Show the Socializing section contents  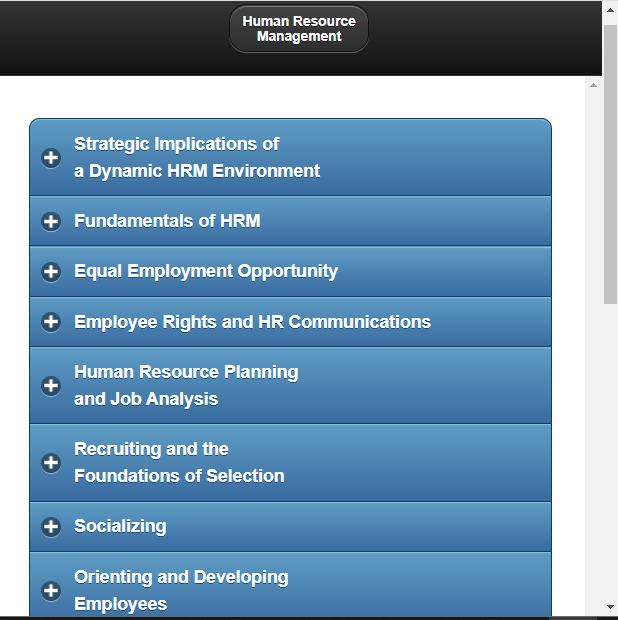pos(120,526)
